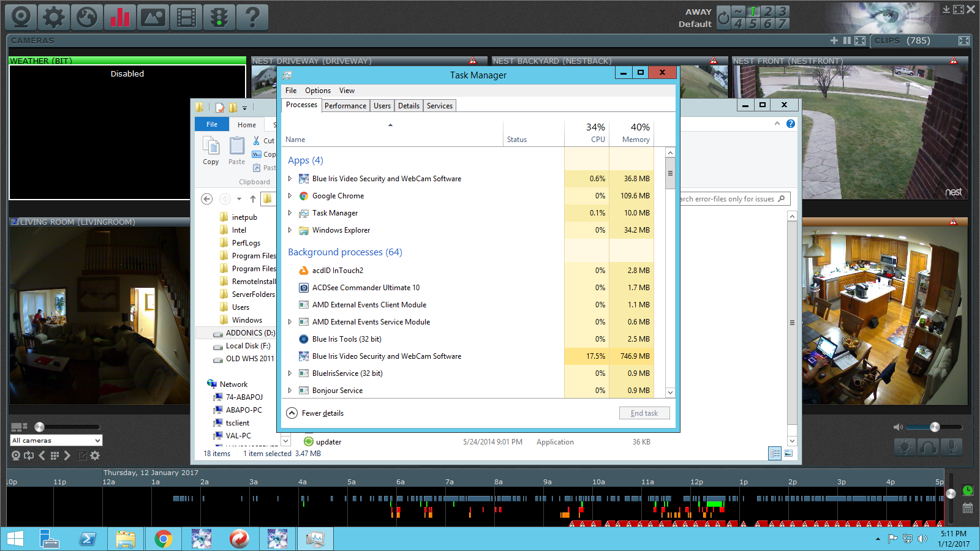Collapse view with Fewer details arrow
The image size is (980, 551).
(x=292, y=413)
